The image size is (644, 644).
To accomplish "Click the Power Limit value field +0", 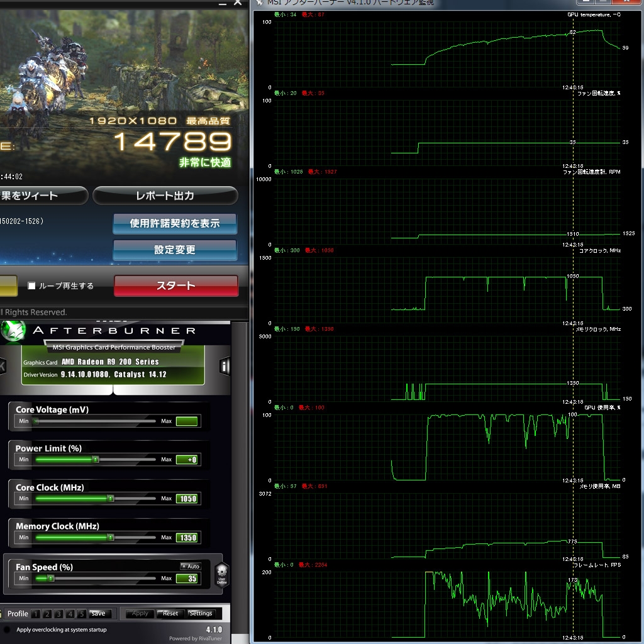I will click(187, 460).
